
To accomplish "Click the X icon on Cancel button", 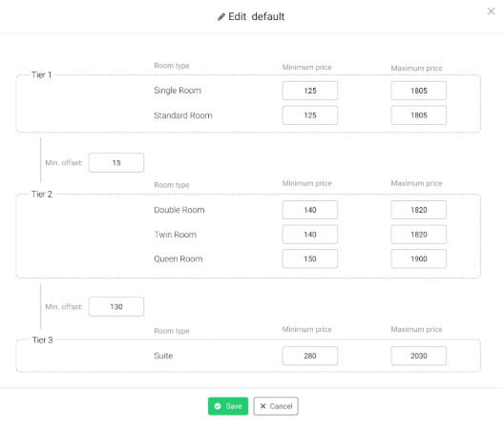I will 262,406.
